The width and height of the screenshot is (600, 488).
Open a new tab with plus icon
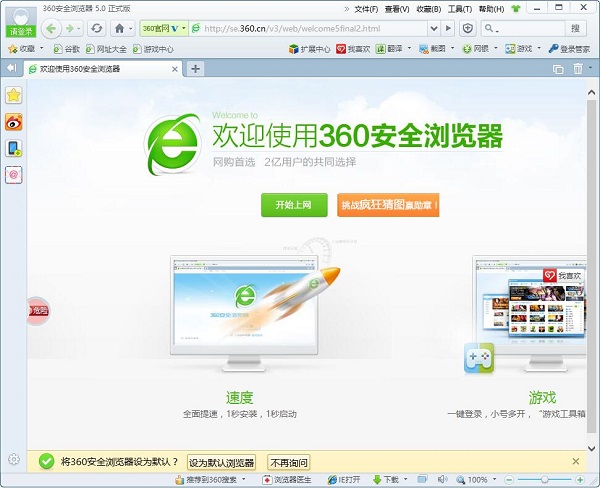(x=196, y=68)
